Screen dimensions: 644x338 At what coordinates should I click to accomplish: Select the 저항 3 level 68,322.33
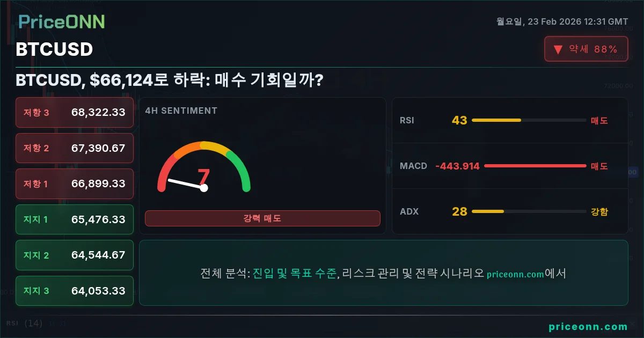(x=75, y=112)
